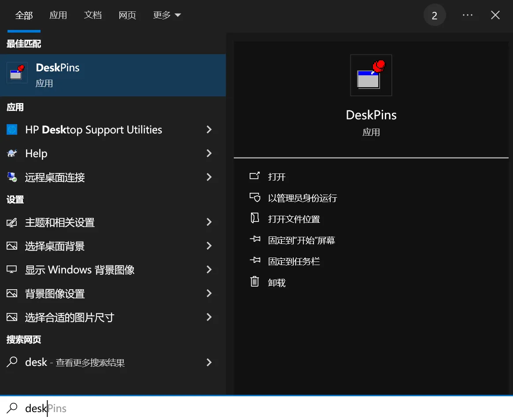
Task: Click the circular badge showing 2
Action: (x=435, y=15)
